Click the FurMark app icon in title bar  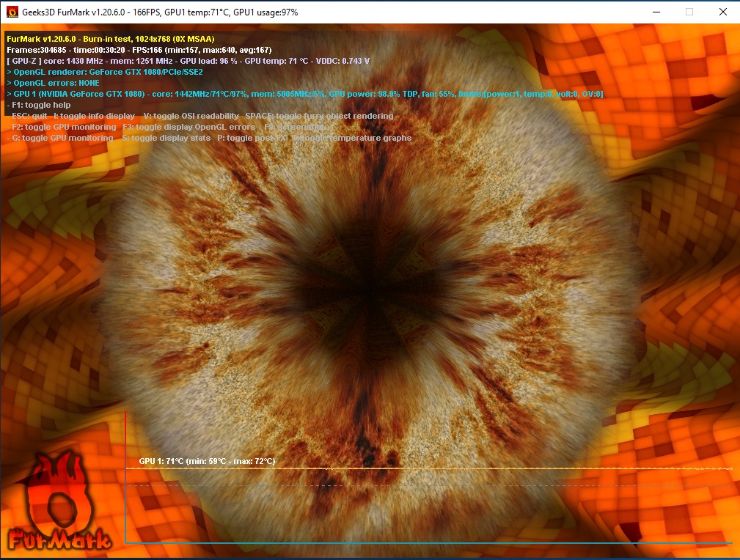point(12,12)
